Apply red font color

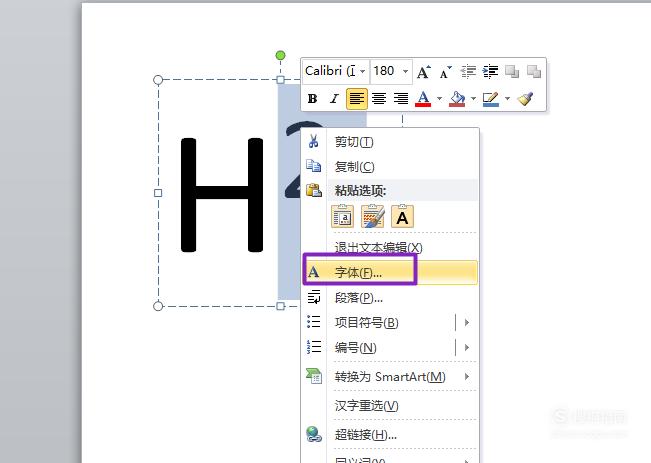(x=423, y=99)
